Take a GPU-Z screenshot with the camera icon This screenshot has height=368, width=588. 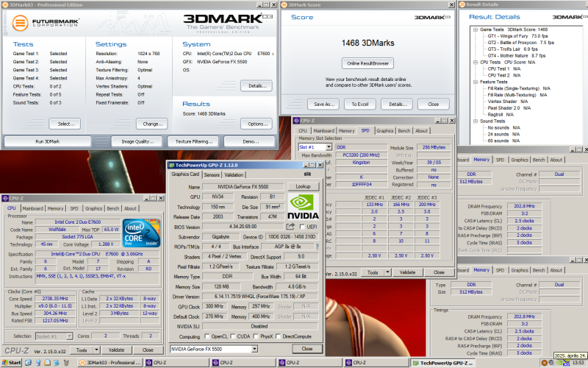307,174
